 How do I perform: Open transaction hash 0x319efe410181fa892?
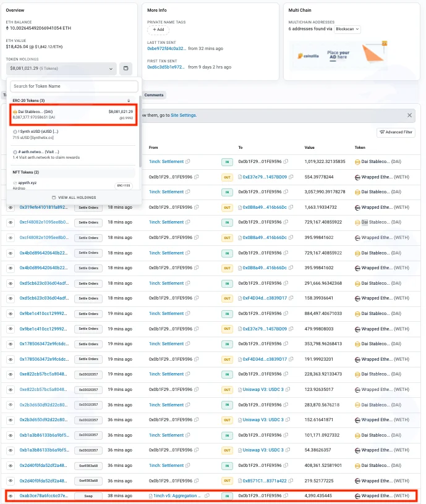click(43, 208)
